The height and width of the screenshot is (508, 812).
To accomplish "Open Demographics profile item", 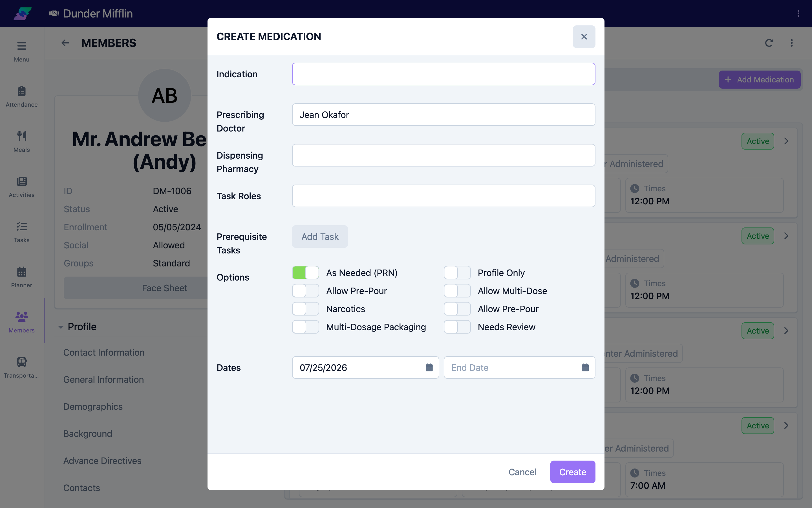I will click(93, 406).
